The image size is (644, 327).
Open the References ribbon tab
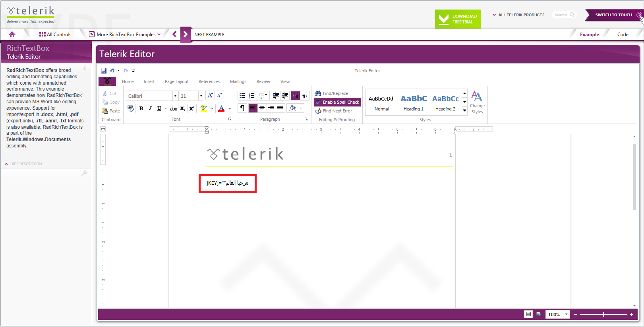[209, 81]
